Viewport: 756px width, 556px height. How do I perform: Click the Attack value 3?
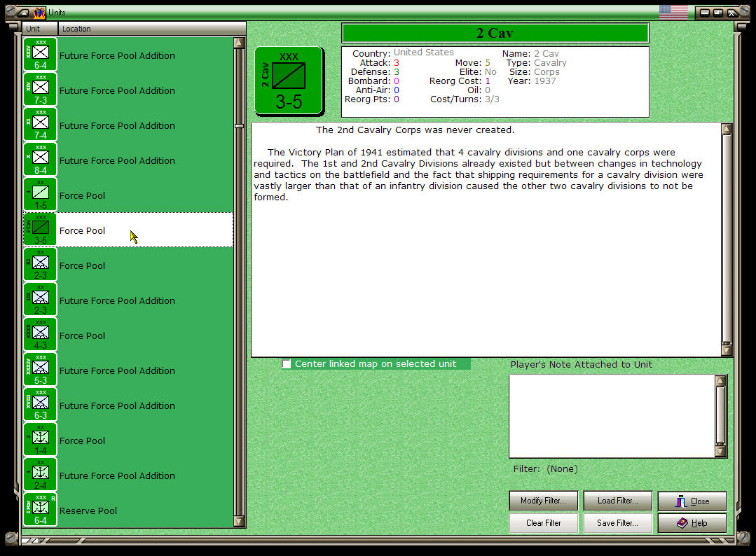point(397,62)
